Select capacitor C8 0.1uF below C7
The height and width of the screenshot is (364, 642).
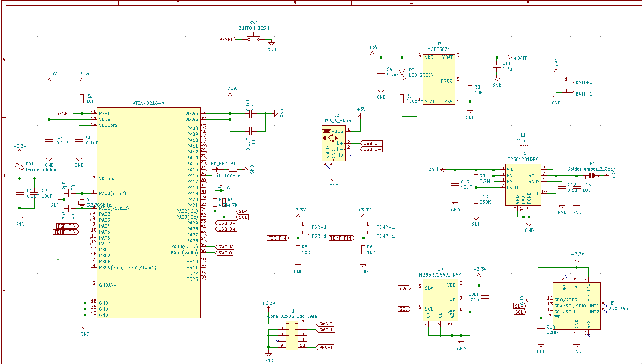pos(251,131)
